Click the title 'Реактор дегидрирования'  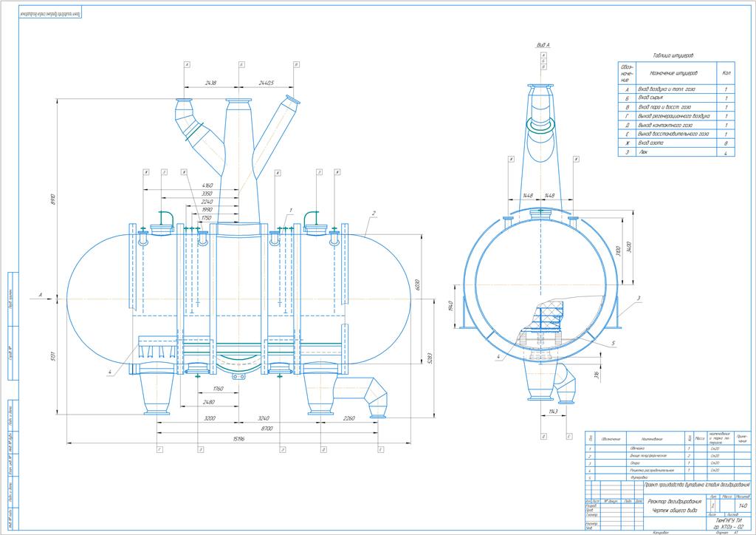click(675, 502)
